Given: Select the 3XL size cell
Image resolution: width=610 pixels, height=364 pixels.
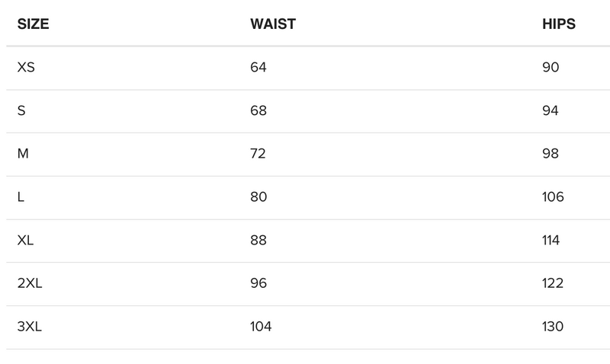Looking at the screenshot, I should (29, 327).
